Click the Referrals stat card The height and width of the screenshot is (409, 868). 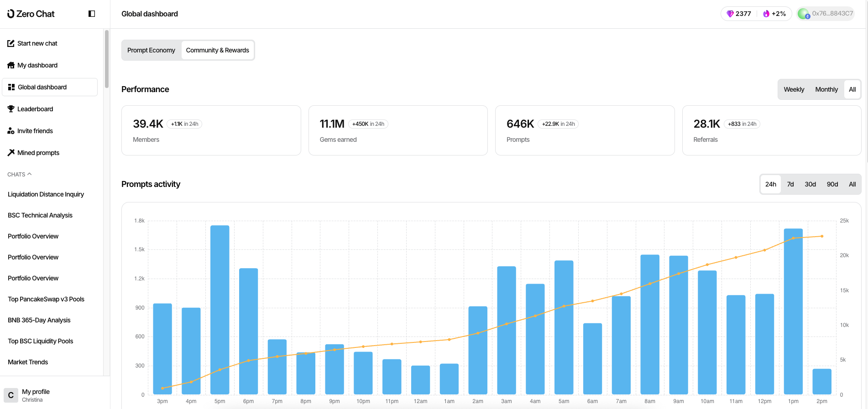772,130
